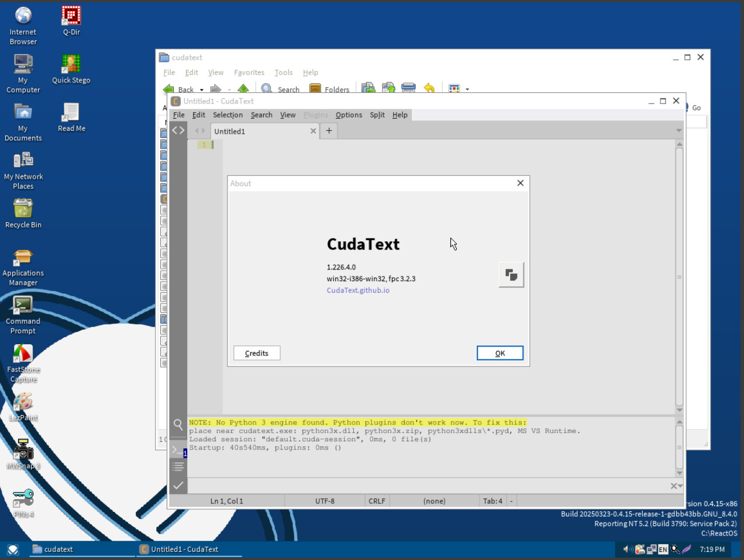Open the Selection menu in CudaText
This screenshot has width=744, height=560.
click(228, 115)
